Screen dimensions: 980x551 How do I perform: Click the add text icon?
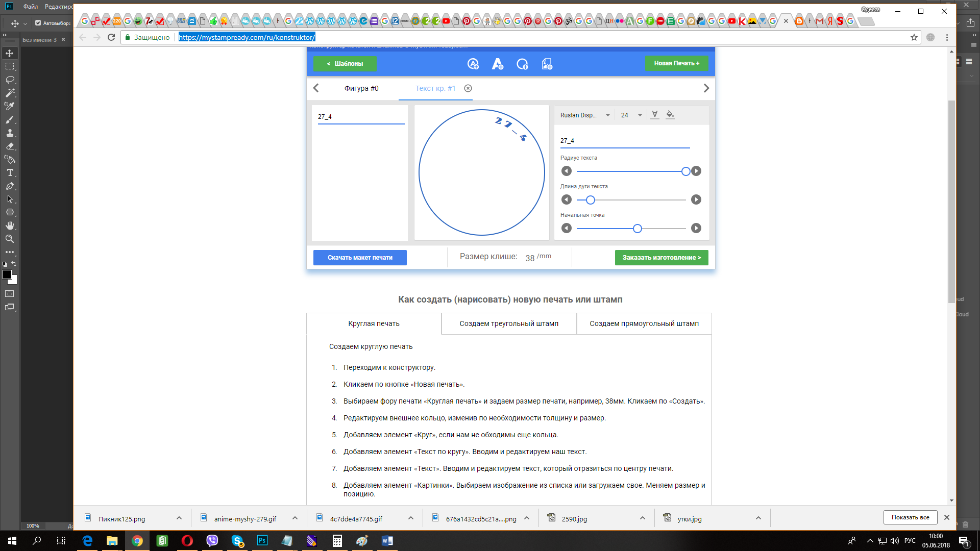497,64
